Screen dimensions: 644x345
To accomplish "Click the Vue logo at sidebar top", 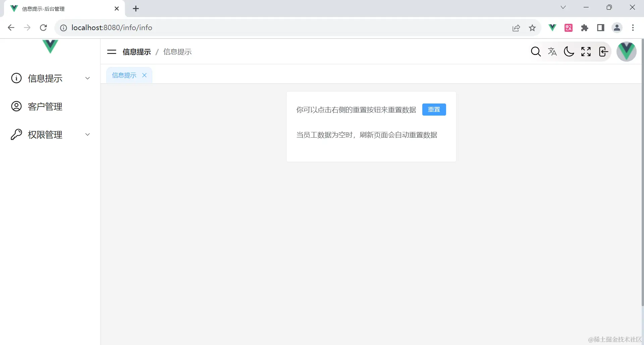I will click(50, 46).
